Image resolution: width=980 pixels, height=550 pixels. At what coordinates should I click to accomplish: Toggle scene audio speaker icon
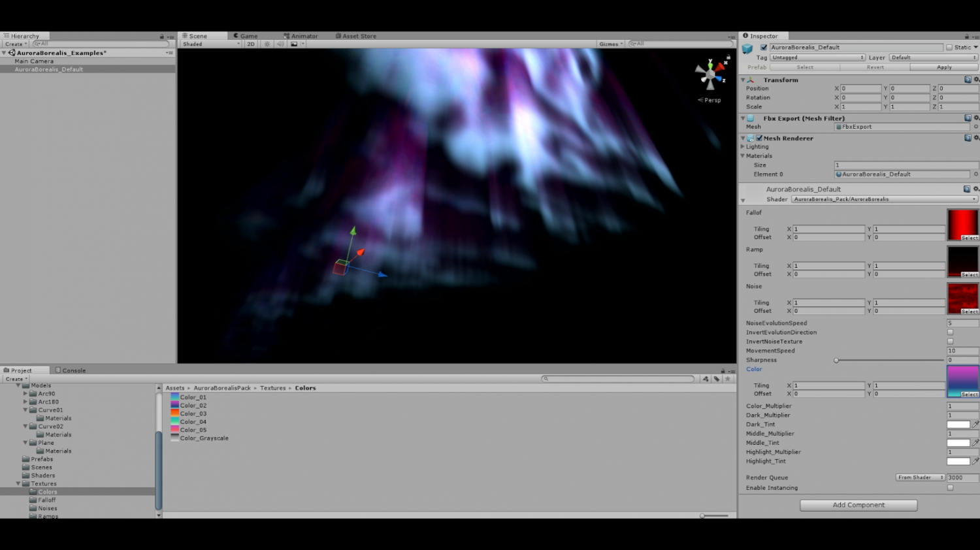(280, 44)
